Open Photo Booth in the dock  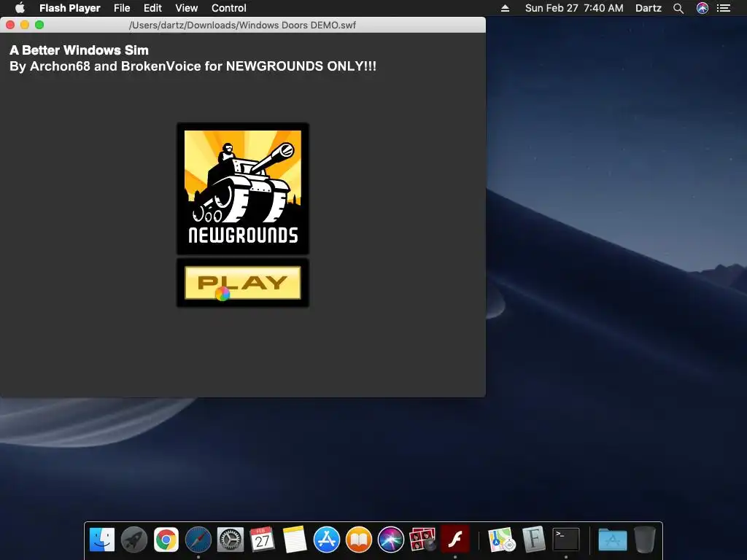point(422,540)
